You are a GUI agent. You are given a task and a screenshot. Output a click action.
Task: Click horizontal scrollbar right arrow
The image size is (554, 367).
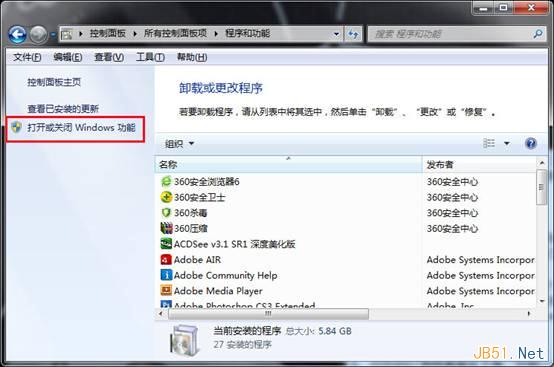tap(529, 314)
